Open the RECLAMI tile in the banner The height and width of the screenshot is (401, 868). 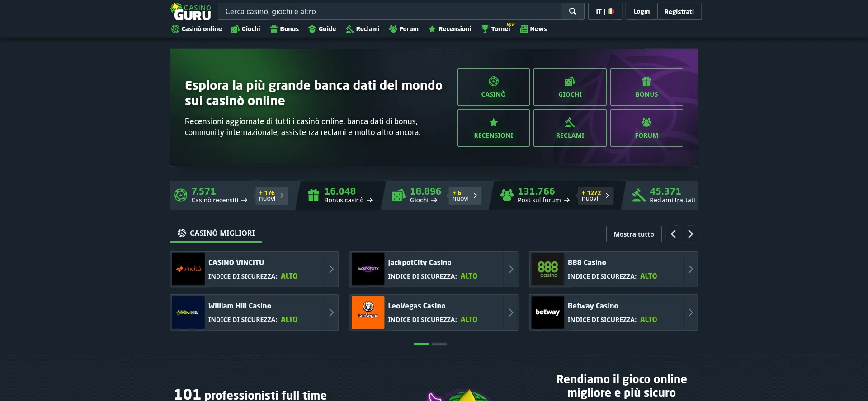click(570, 128)
